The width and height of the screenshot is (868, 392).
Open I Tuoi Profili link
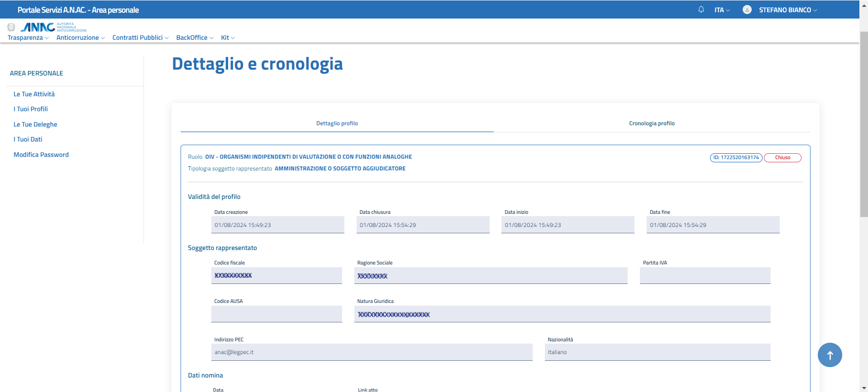(x=30, y=109)
